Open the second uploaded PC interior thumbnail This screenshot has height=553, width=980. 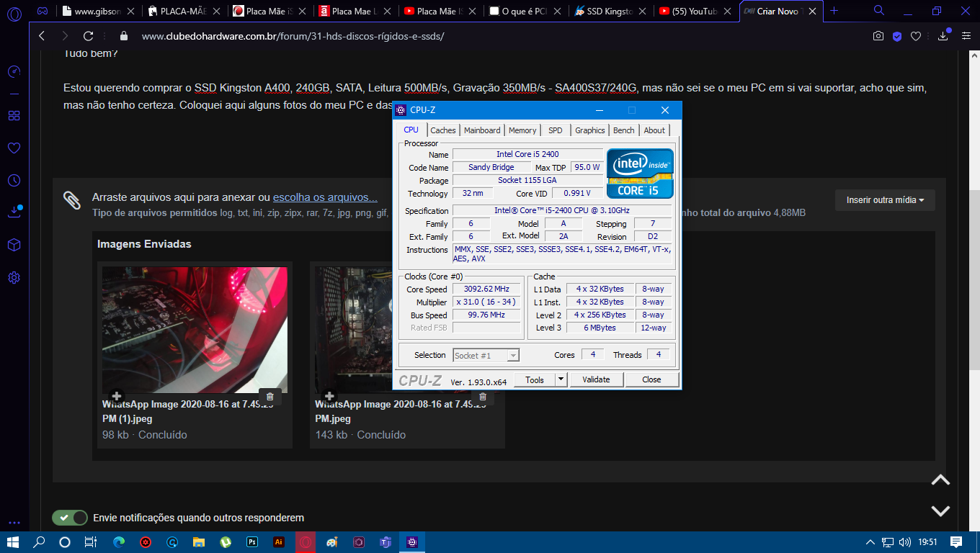[x=353, y=330]
